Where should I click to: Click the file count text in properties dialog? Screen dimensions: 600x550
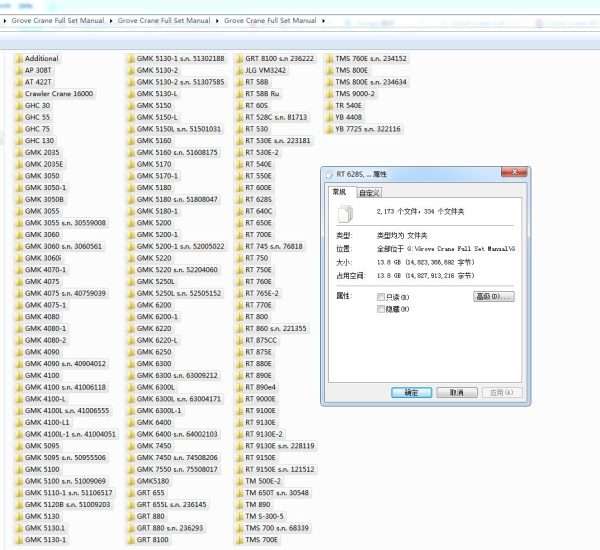pyautogui.click(x=420, y=212)
